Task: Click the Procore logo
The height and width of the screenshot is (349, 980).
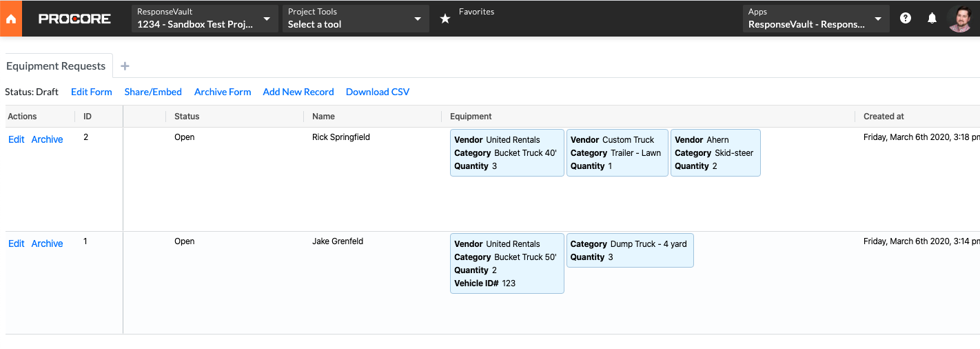Action: tap(74, 19)
